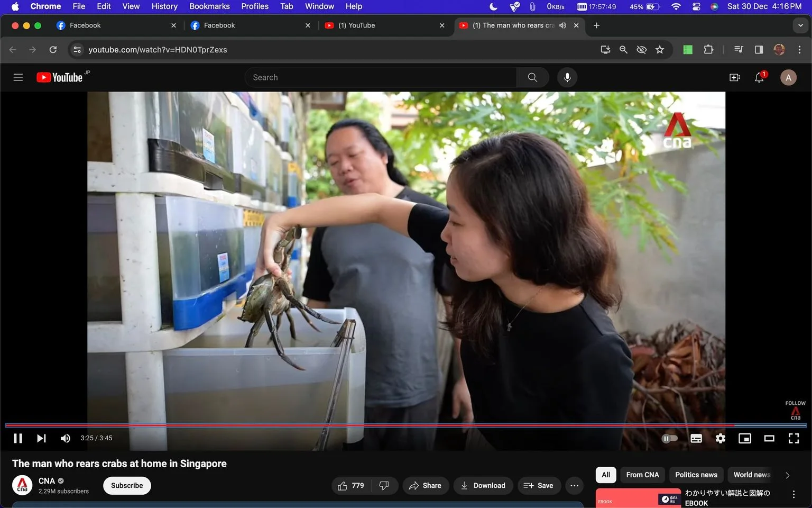The height and width of the screenshot is (508, 812).
Task: Pause the video playback
Action: click(18, 438)
